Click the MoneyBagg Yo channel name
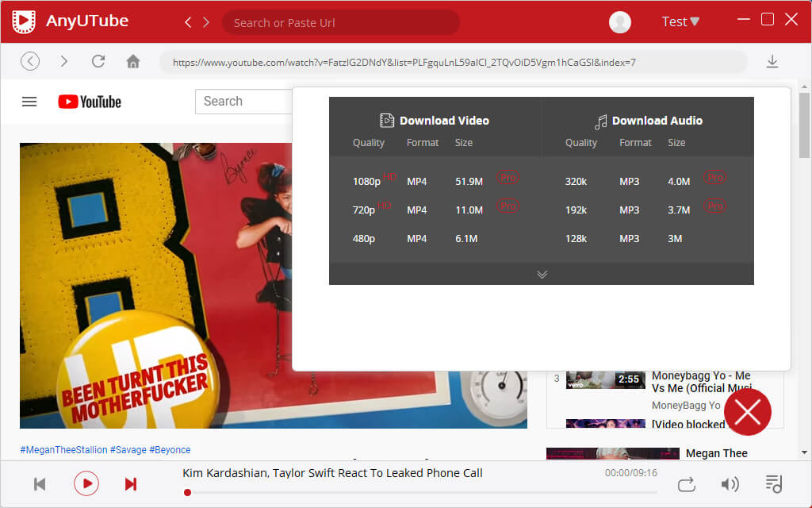The height and width of the screenshot is (508, 812). click(x=686, y=406)
